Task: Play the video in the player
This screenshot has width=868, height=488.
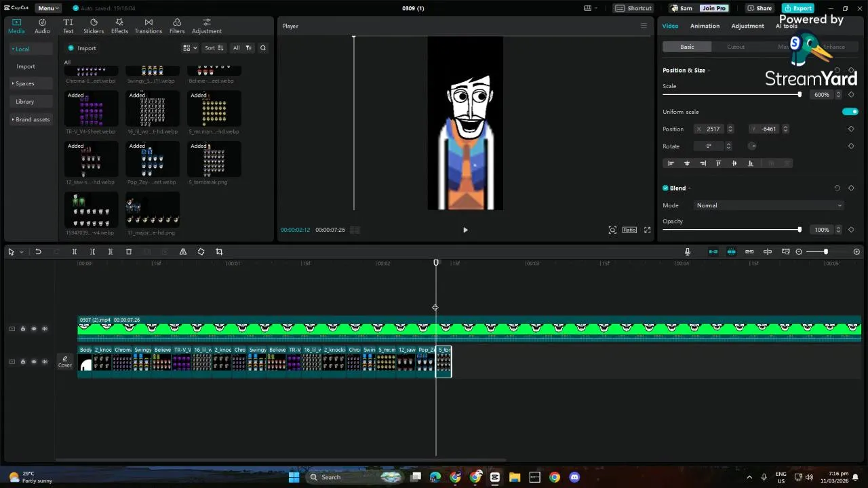Action: pos(465,230)
